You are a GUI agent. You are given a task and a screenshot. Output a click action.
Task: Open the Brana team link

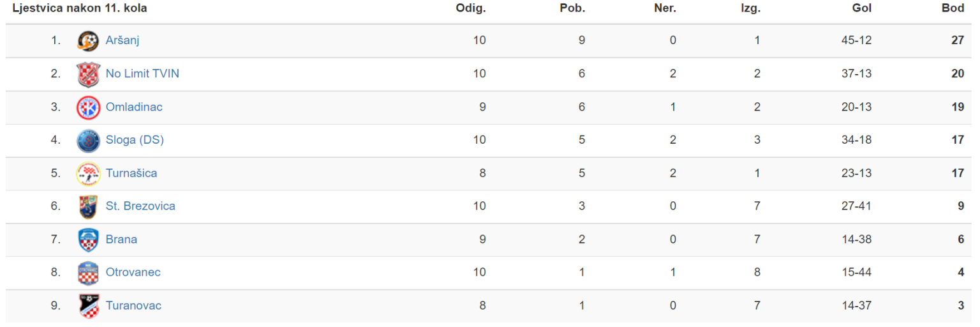pyautogui.click(x=121, y=240)
